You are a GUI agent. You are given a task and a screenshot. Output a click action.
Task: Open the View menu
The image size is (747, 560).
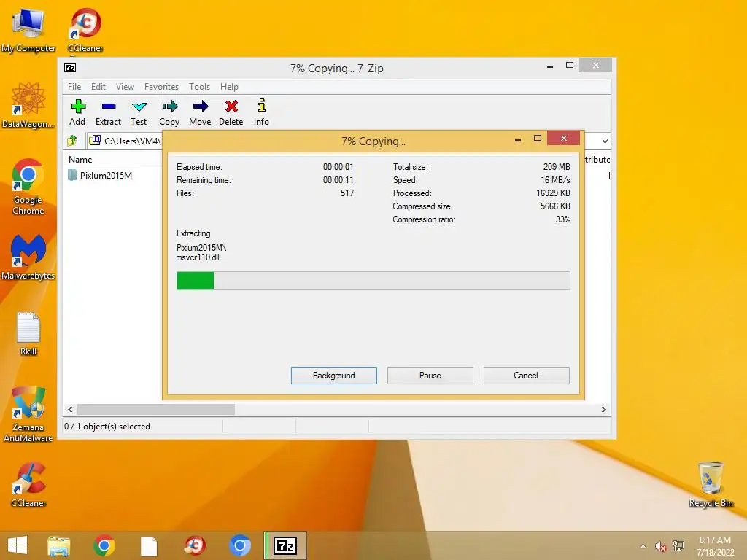(125, 87)
